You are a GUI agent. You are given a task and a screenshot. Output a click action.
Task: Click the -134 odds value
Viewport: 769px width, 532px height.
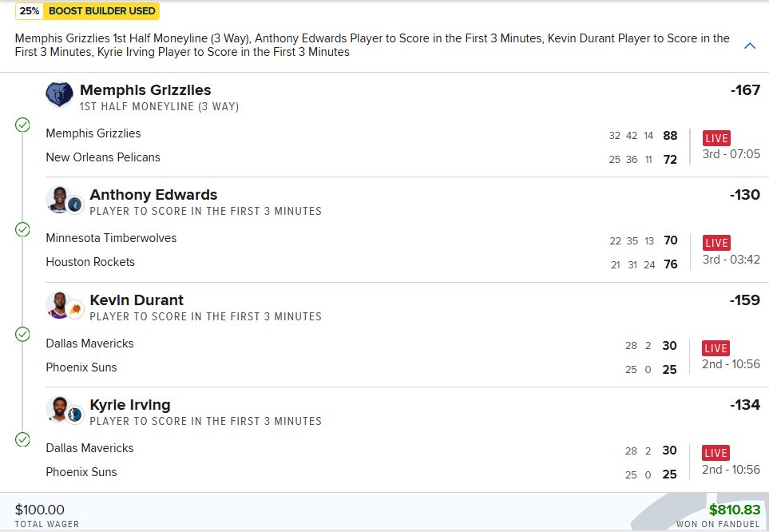pos(745,405)
